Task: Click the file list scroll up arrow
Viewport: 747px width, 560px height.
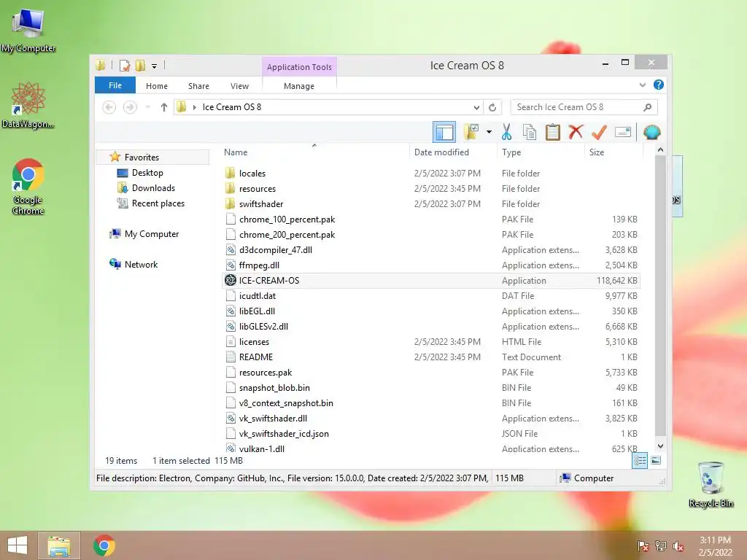Action: click(x=660, y=150)
